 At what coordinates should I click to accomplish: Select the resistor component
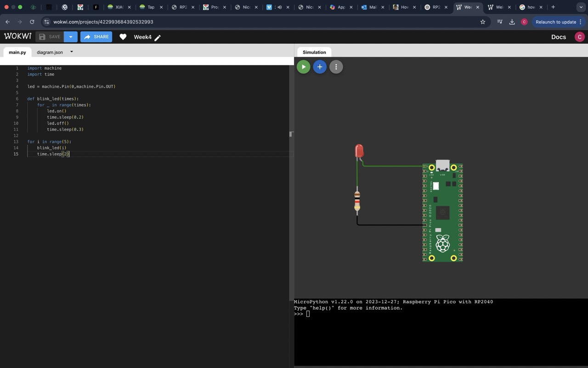tap(357, 201)
